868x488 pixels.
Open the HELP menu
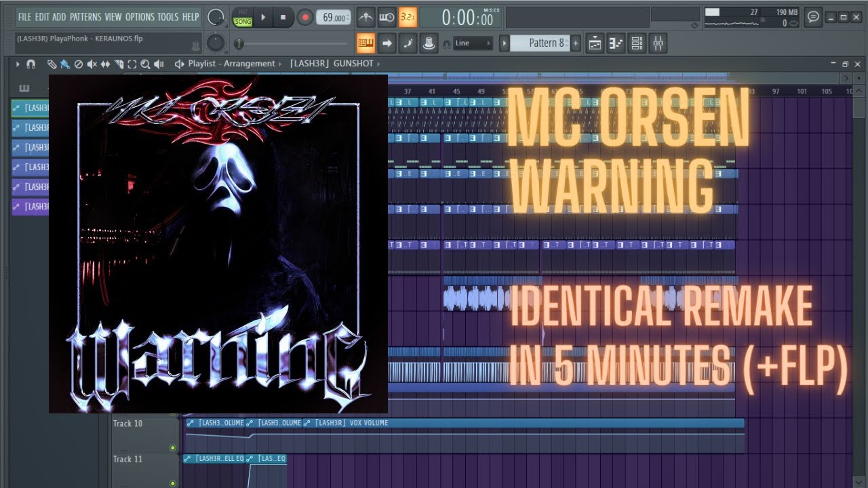coord(191,17)
